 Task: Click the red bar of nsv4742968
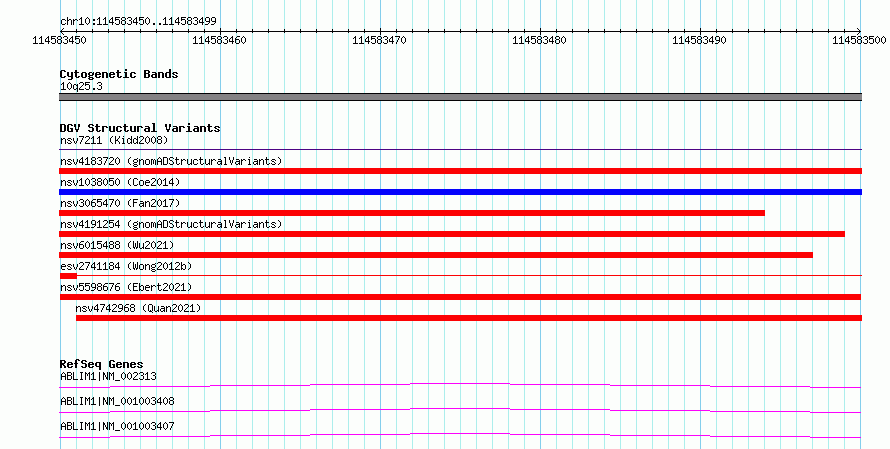tap(469, 318)
